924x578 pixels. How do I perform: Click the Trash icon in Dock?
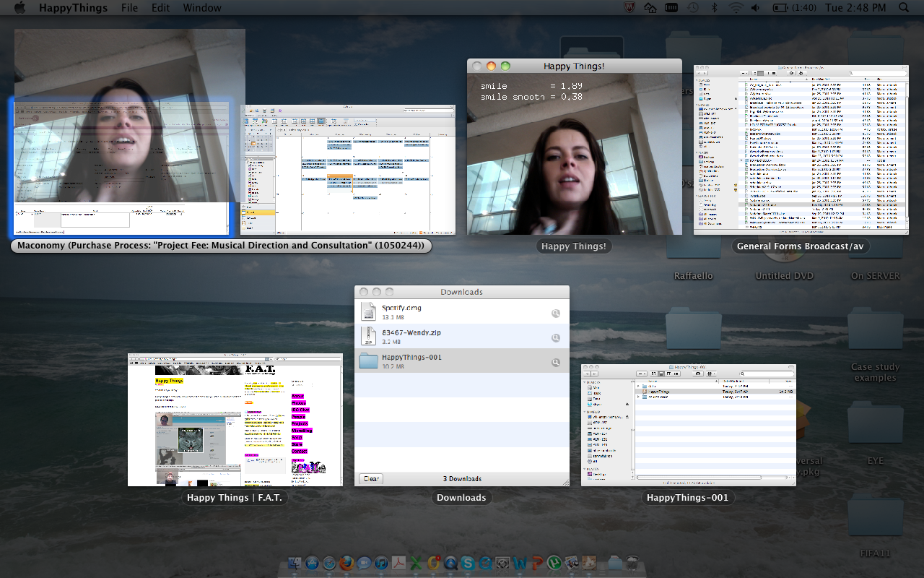[x=632, y=564]
